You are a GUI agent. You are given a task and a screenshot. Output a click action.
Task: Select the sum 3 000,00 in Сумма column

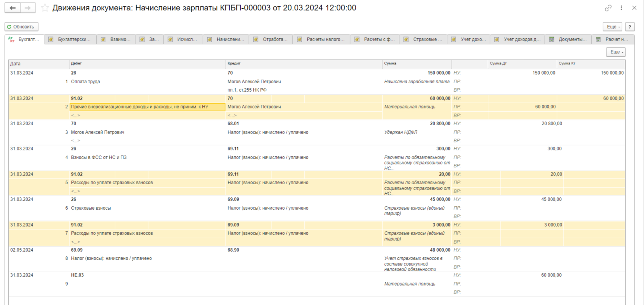click(441, 225)
